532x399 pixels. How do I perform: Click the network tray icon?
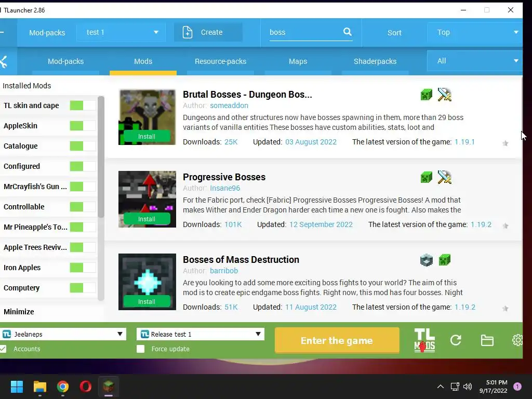455,387
